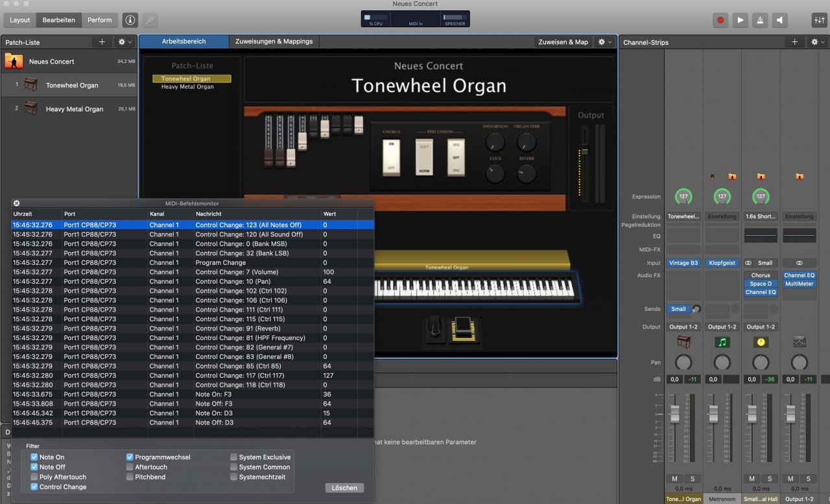Click Distortion knob on organ panel
Screen dimensions: 830x504
tap(495, 143)
